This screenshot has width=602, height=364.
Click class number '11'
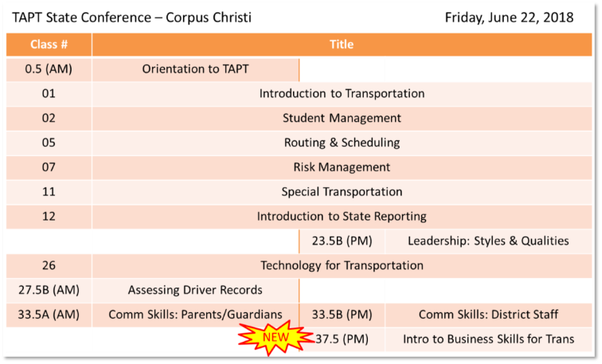[49, 193]
